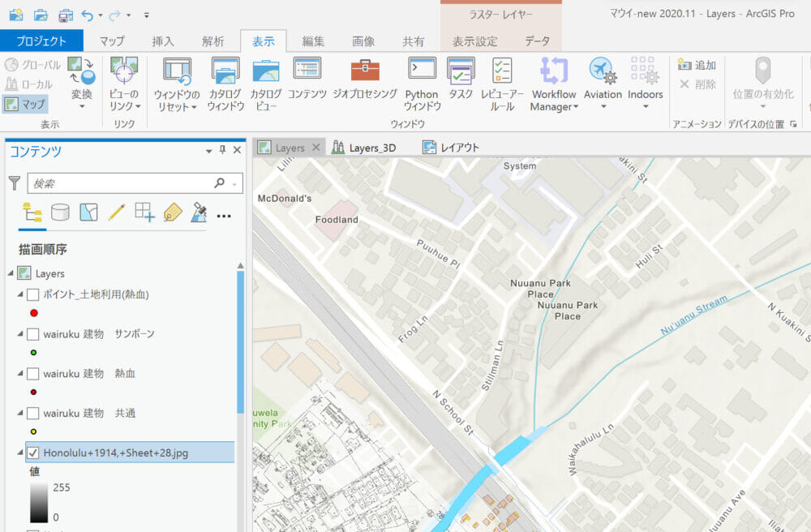Screen dimensions: 811x532
Task: Collapse the ポイント_土地利用(熱血) layer legend
Action: point(20,294)
